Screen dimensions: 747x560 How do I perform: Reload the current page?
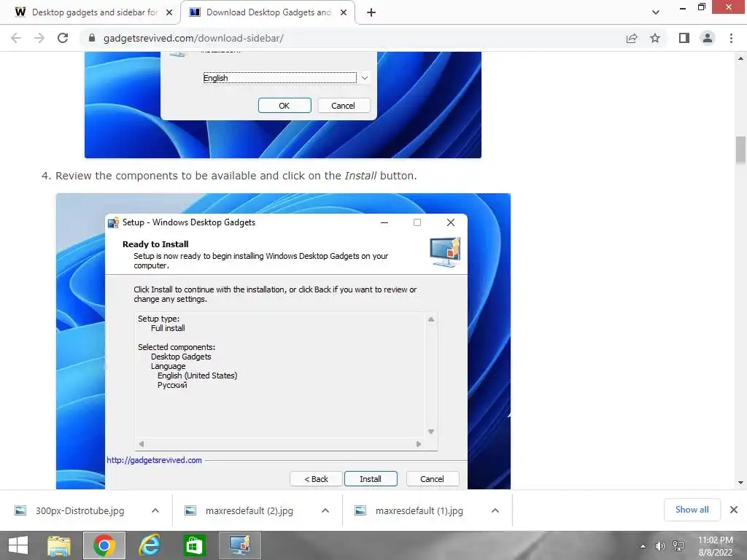pyautogui.click(x=63, y=38)
